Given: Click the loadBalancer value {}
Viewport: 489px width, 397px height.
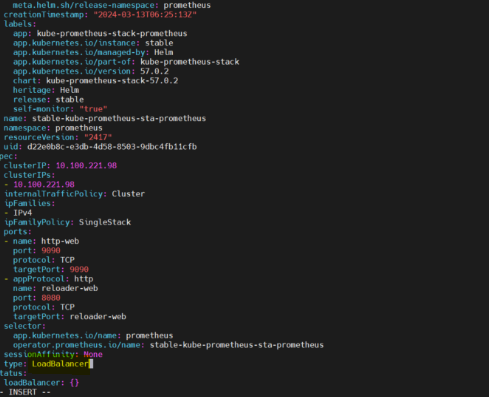Looking at the screenshot, I should coord(74,383).
